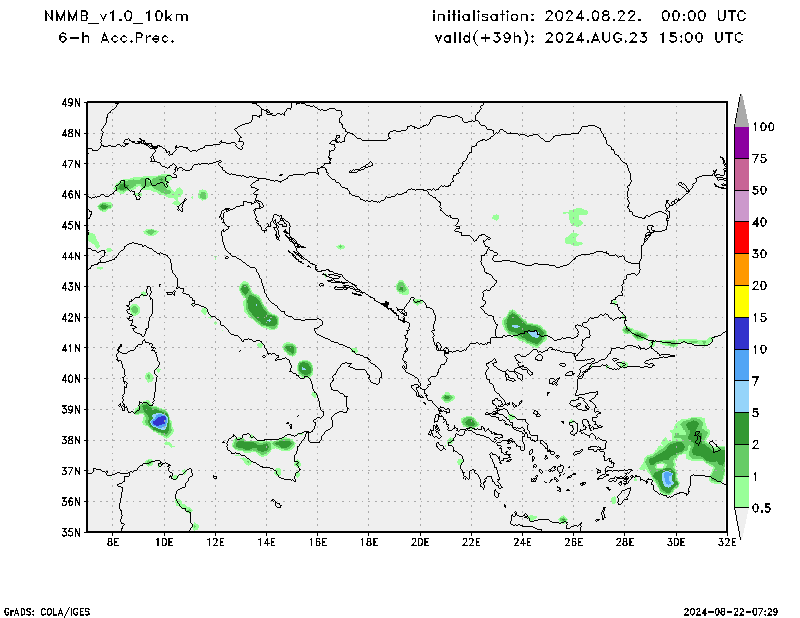Viewport: 800px width, 618px height.
Task: Click the initialisation date text
Action: pos(588,16)
